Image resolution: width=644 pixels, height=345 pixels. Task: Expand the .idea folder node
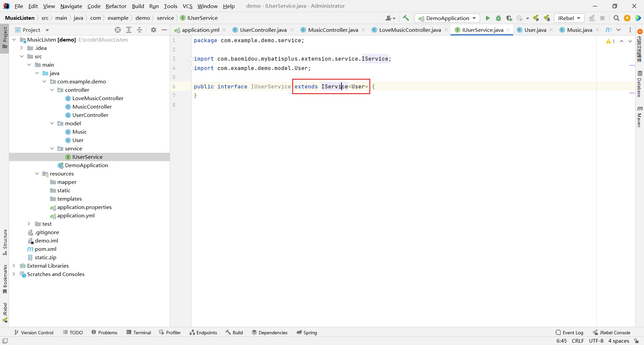pos(21,48)
